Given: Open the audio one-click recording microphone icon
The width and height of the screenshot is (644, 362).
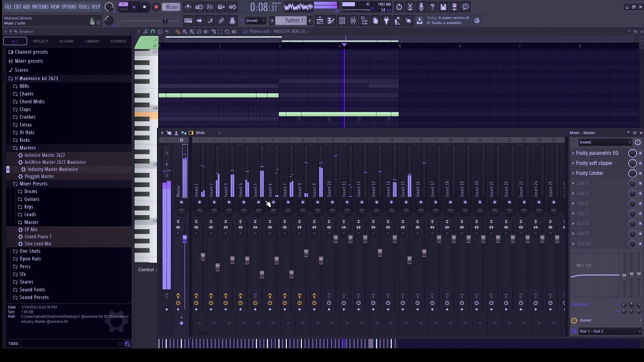Looking at the screenshot, I should coord(421,7).
